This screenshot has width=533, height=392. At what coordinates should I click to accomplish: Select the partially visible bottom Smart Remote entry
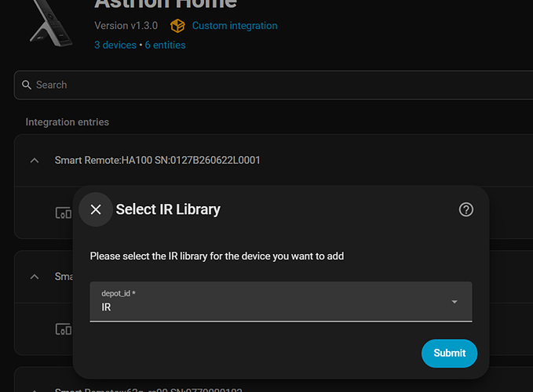point(148,390)
